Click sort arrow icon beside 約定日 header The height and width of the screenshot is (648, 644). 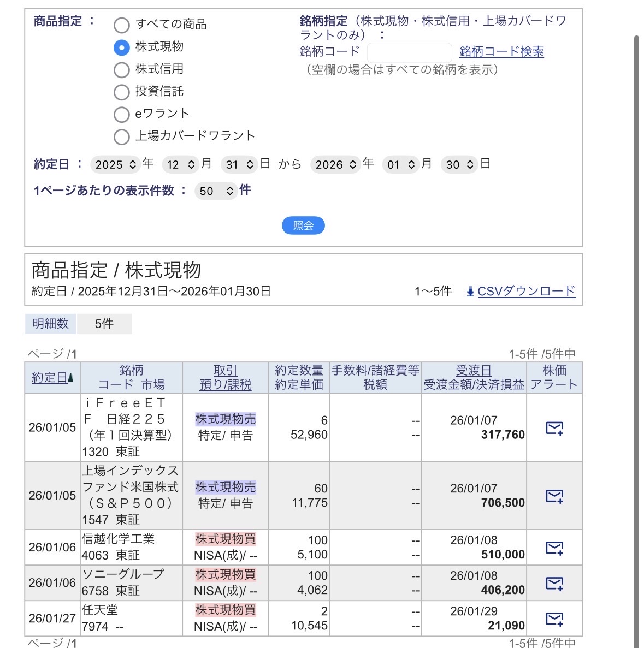[71, 378]
